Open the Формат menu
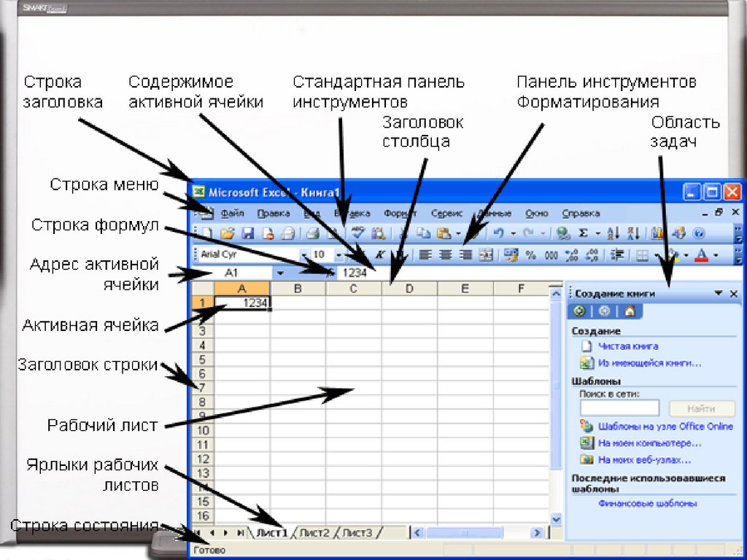 pos(400,214)
